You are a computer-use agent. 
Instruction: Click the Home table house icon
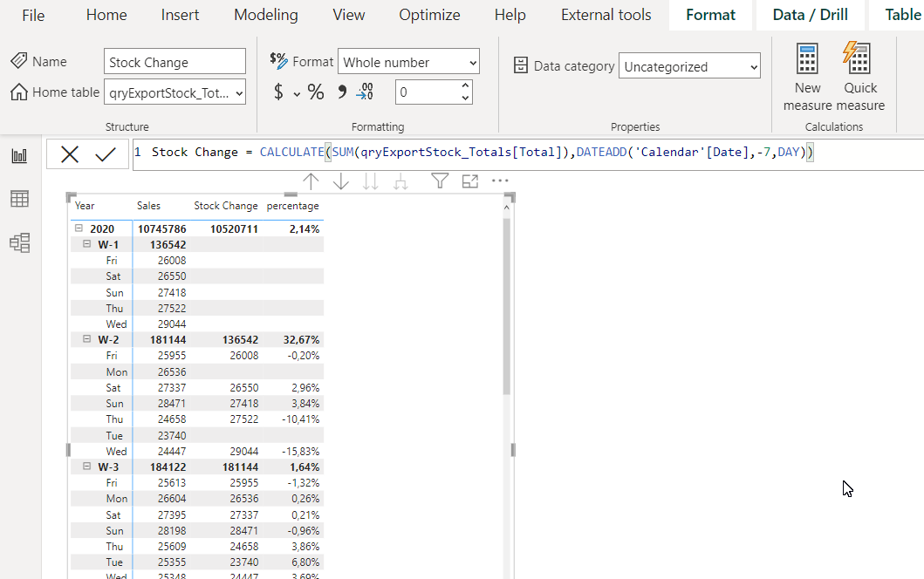[x=19, y=92]
